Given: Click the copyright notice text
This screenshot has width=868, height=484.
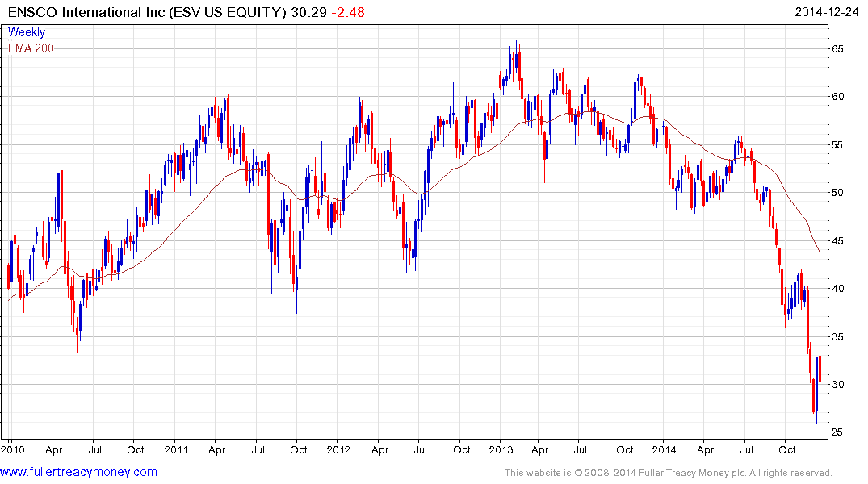Looking at the screenshot, I should [669, 473].
